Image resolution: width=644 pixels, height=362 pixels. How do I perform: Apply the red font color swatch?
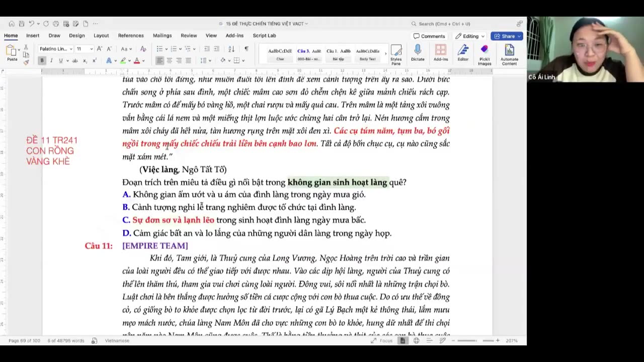136,61
